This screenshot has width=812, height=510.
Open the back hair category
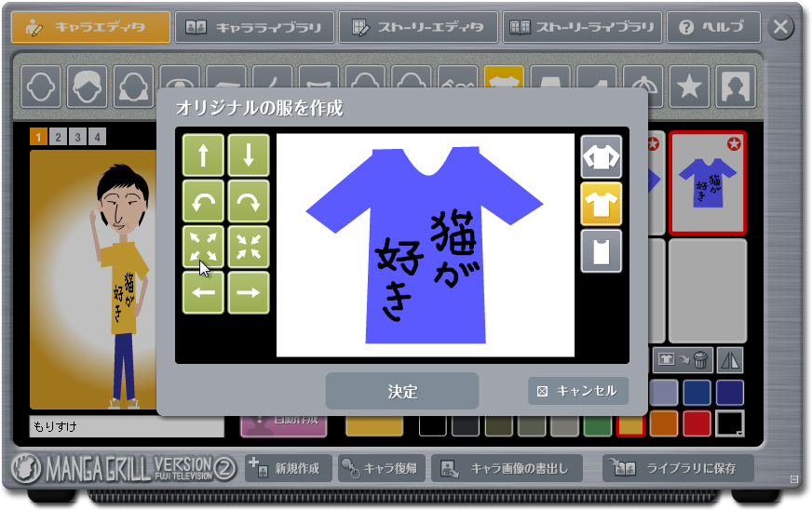click(x=133, y=87)
